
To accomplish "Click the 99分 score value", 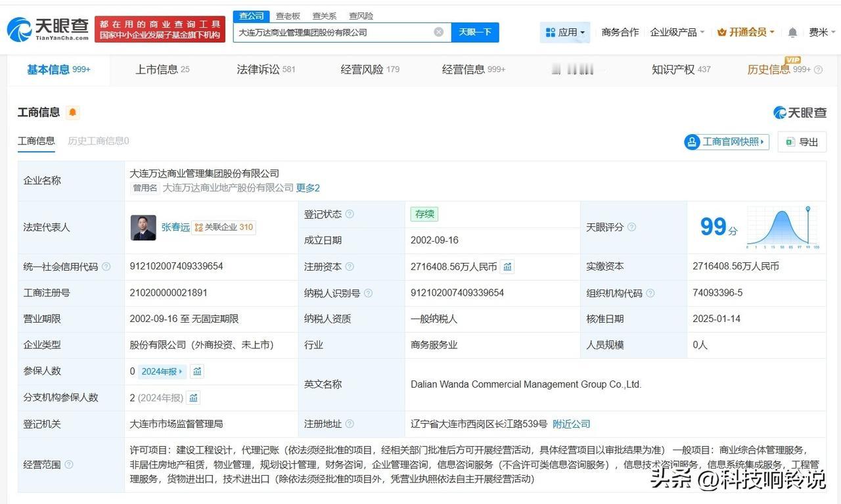I will [x=719, y=227].
